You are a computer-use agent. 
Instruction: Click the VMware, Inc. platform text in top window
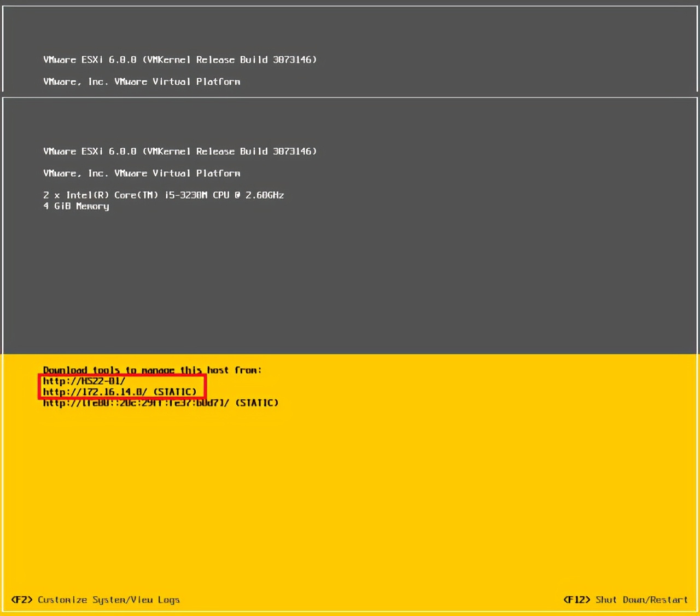point(142,82)
